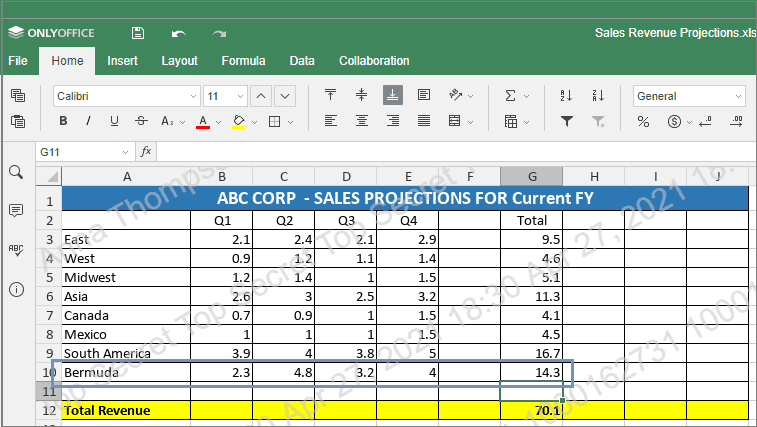This screenshot has width=757, height=427.
Task: Apply accounting currency style
Action: tap(674, 121)
